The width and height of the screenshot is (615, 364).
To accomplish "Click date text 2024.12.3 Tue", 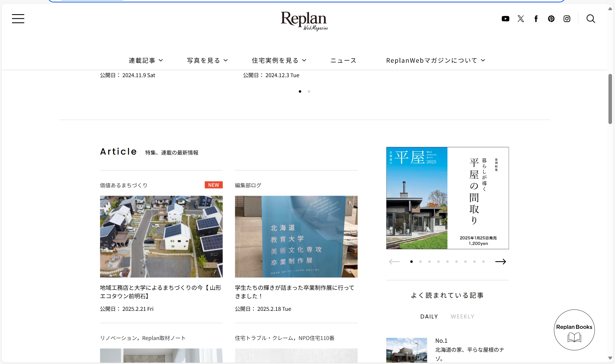I will 282,75.
